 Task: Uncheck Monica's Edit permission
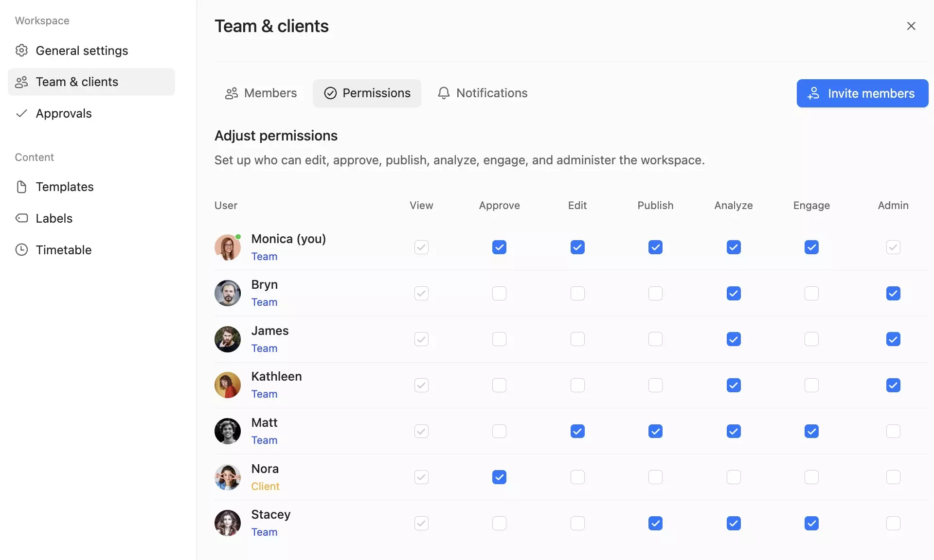point(577,247)
